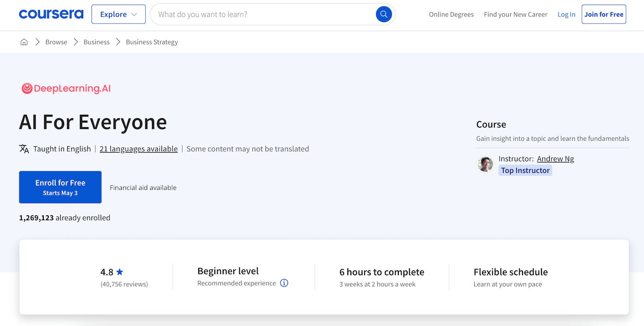Click the (40,756 reviews) text
This screenshot has width=644, height=326.
[124, 284]
